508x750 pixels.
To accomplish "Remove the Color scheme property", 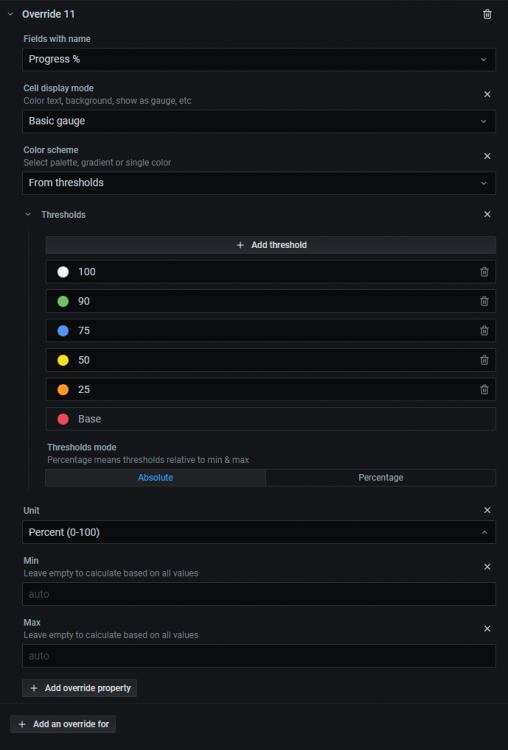I will [x=487, y=156].
